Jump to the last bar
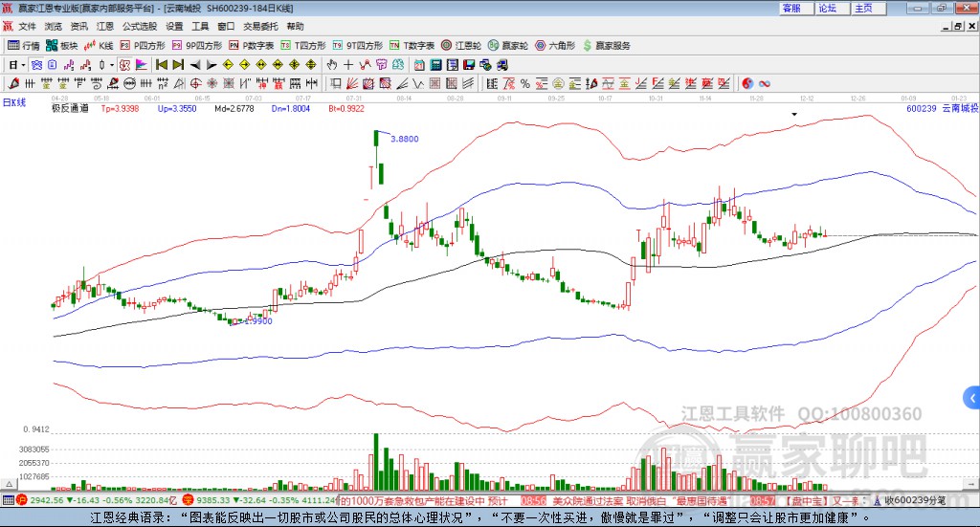The width and height of the screenshot is (980, 527). coord(178,65)
